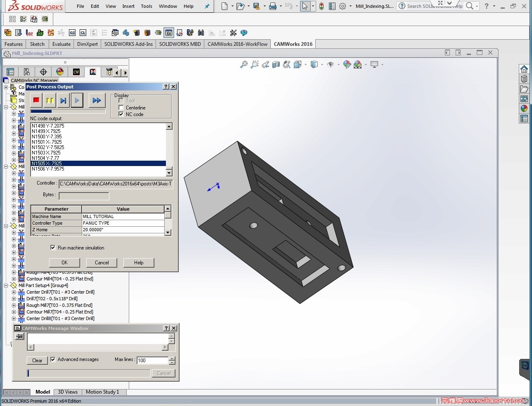The image size is (532, 406).
Task: Click the Step Thru Toolpath icon
Action: click(x=51, y=33)
